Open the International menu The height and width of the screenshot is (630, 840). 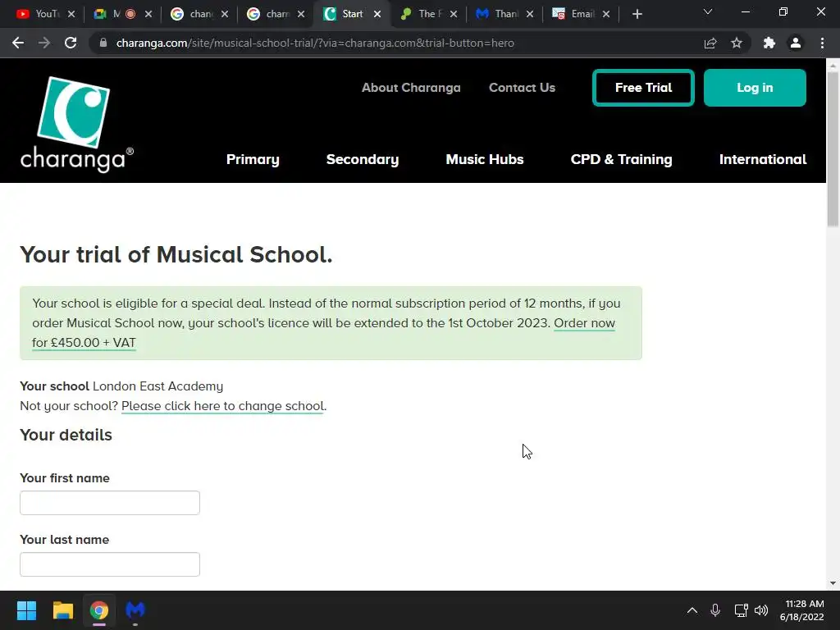point(763,159)
